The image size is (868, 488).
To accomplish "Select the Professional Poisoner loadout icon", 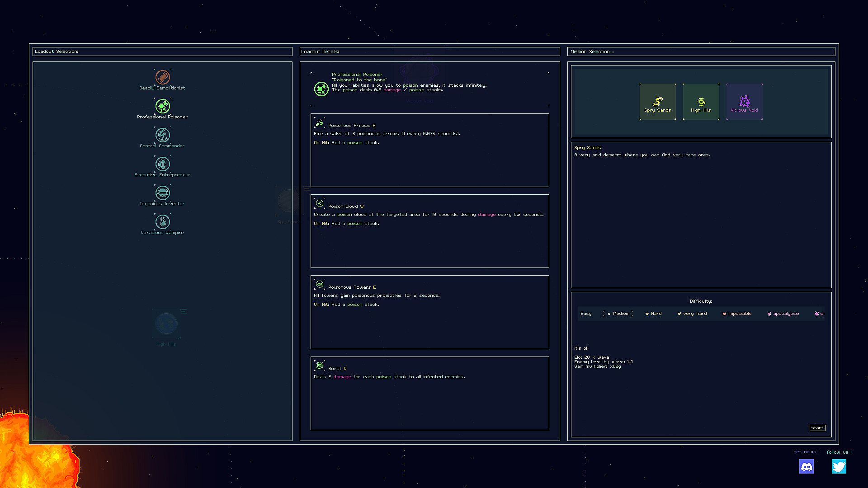I will coord(163,106).
